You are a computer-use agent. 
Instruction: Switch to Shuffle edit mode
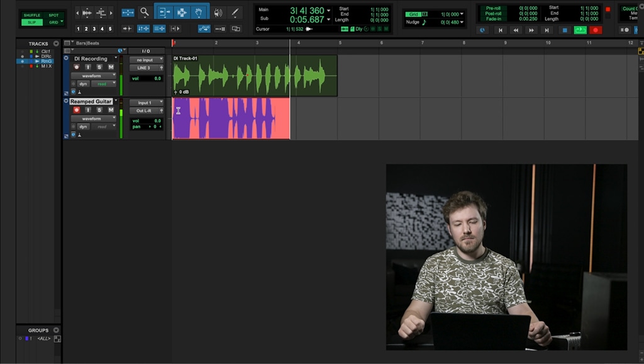coord(32,15)
